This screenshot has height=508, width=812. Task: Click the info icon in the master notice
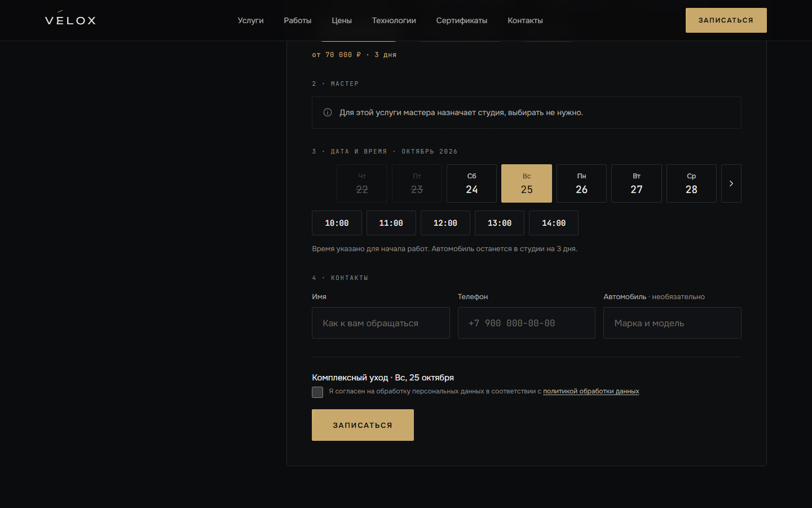pyautogui.click(x=328, y=112)
